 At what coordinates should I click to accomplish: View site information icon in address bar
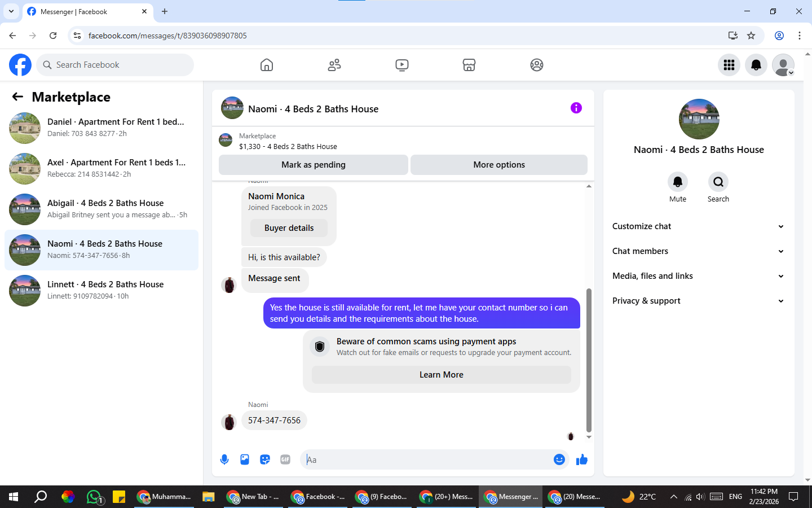point(77,36)
